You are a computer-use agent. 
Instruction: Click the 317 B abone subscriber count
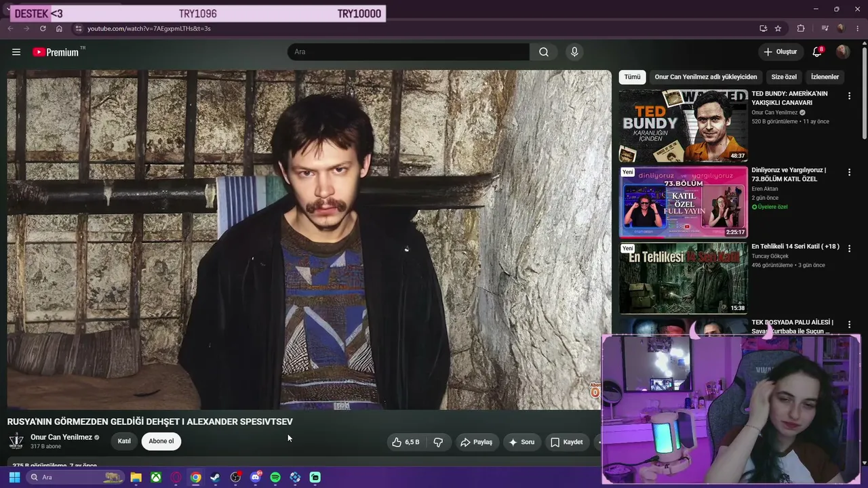pos(45,447)
